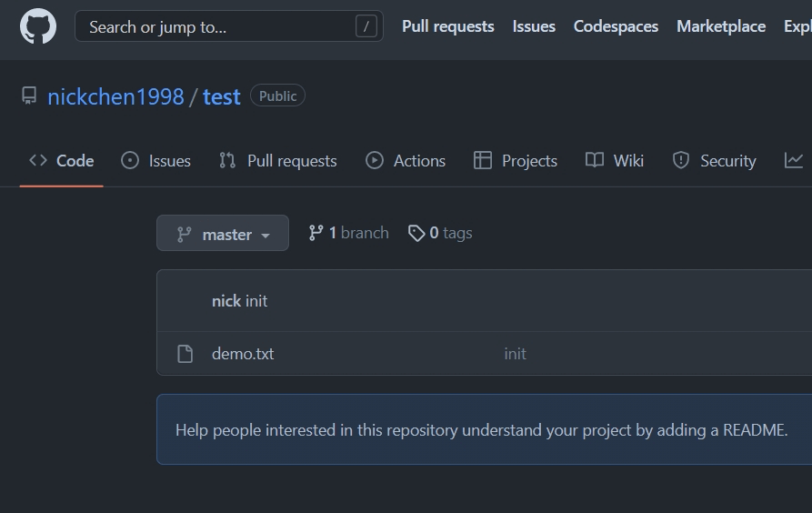Click the demo.txt file icon

(x=185, y=354)
